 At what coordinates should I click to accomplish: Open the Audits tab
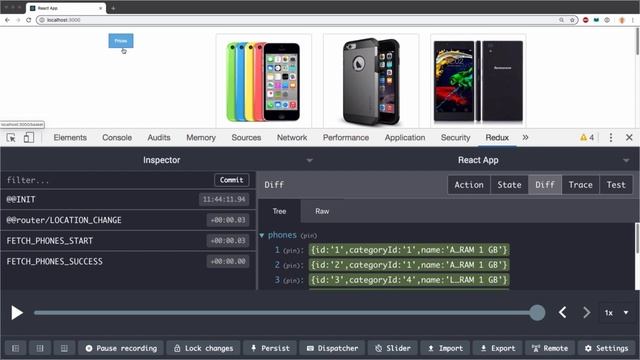coord(159,138)
